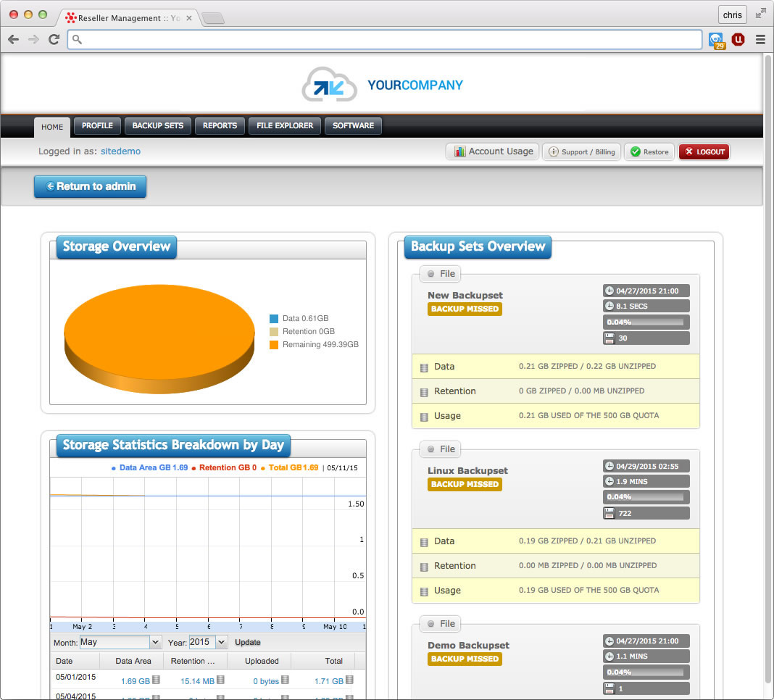Log out with the LOGOUT button
This screenshot has height=700, width=774.
(704, 151)
